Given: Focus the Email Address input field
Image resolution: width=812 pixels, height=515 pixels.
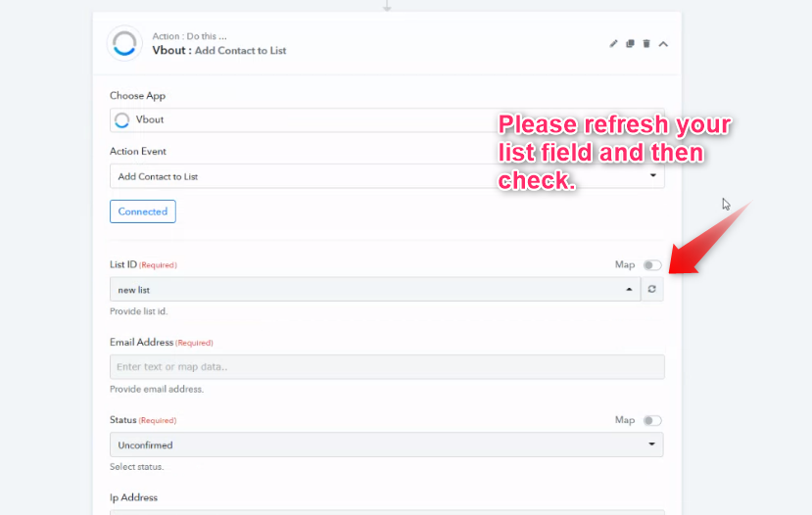Looking at the screenshot, I should [387, 367].
